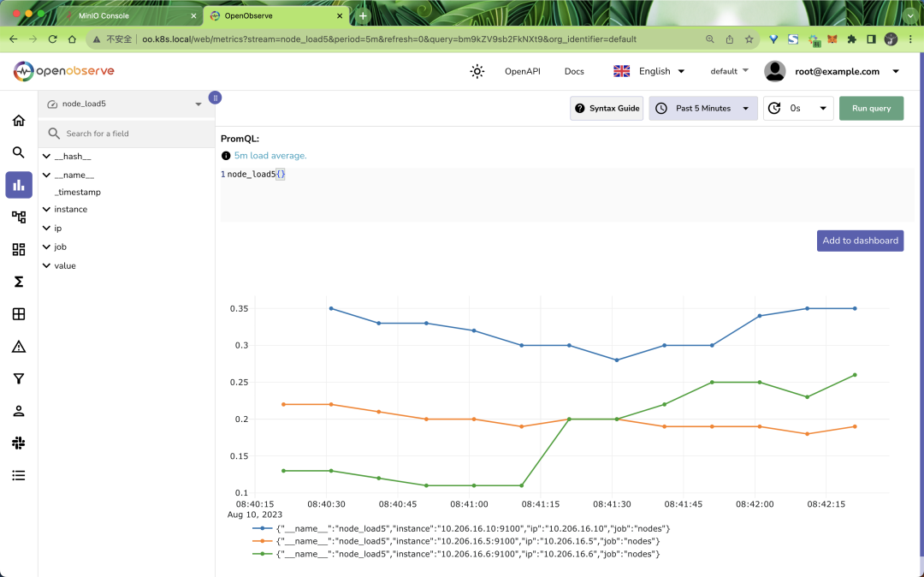This screenshot has width=924, height=577.
Task: Open the Users person icon in sidebar
Action: pos(19,411)
